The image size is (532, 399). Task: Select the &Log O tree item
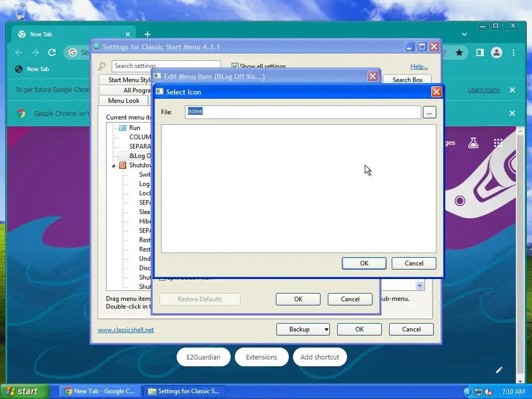(140, 156)
